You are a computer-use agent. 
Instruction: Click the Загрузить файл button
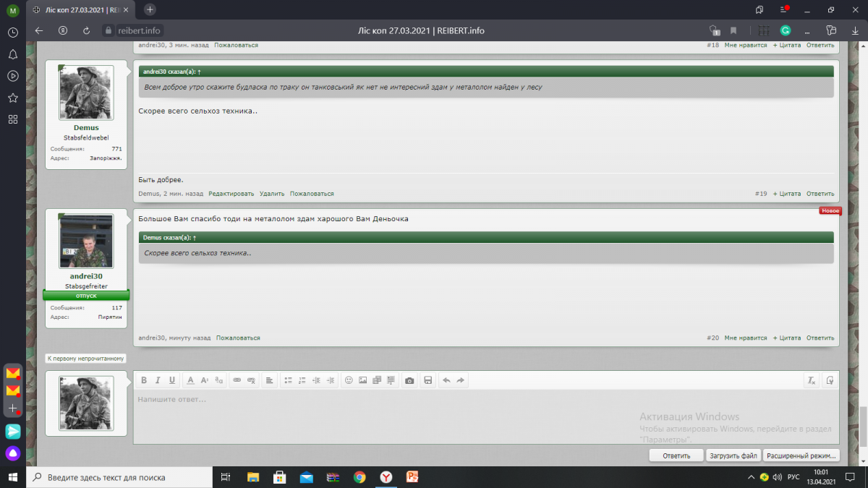[x=733, y=455]
